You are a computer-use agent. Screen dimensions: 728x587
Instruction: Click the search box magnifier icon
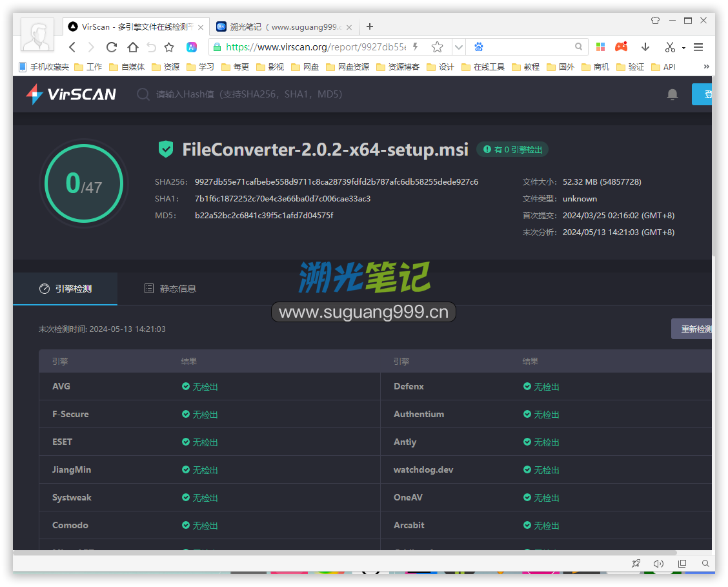pos(578,47)
